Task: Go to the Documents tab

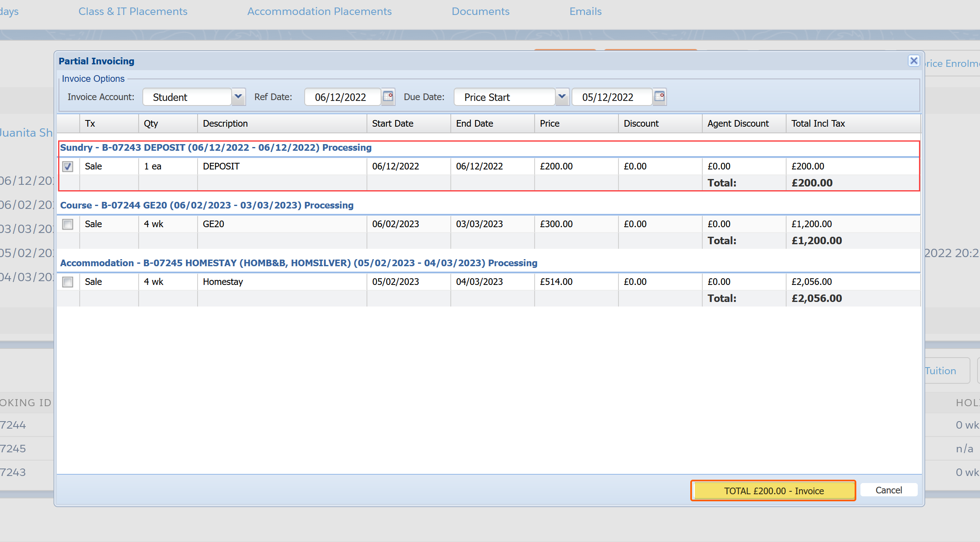Action: coord(480,11)
